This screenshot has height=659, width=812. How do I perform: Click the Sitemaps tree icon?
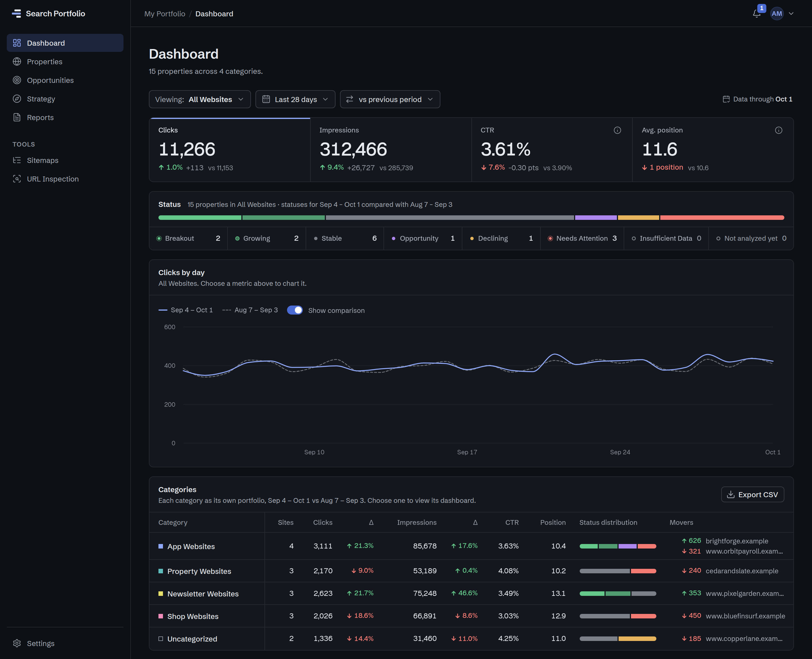17,160
